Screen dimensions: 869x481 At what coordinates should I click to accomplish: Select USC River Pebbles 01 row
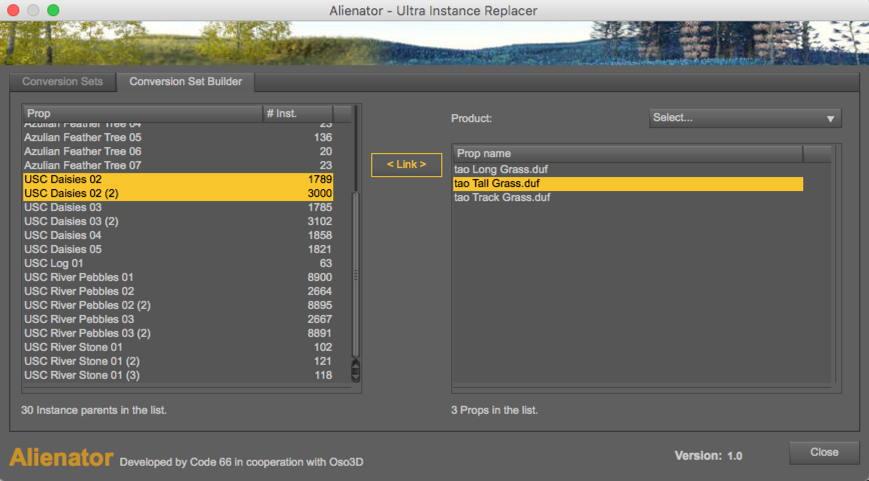coord(178,277)
